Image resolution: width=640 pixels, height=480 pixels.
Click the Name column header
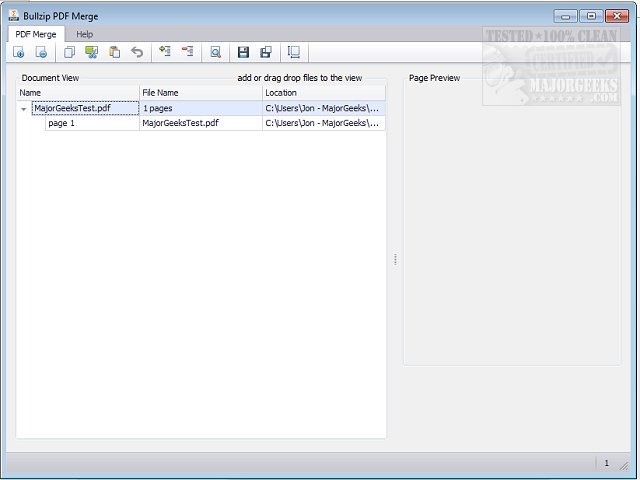tap(78, 93)
